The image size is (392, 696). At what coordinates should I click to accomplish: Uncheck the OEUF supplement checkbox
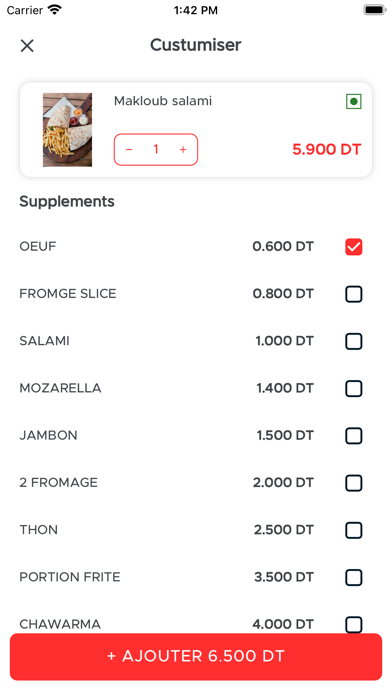click(354, 247)
